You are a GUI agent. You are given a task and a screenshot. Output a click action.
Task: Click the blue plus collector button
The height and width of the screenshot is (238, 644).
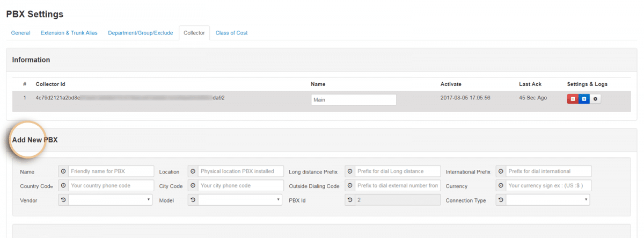click(x=584, y=99)
